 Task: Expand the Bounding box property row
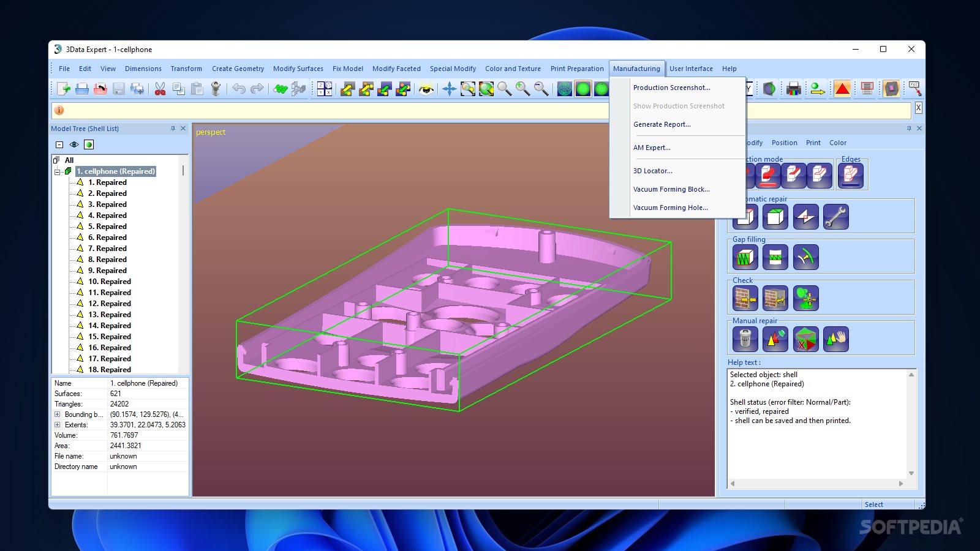(58, 414)
